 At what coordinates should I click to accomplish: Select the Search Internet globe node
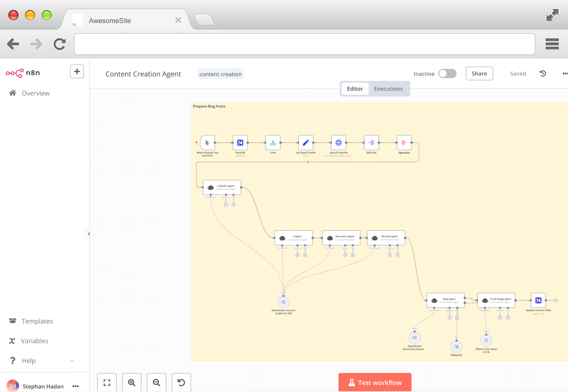point(338,143)
